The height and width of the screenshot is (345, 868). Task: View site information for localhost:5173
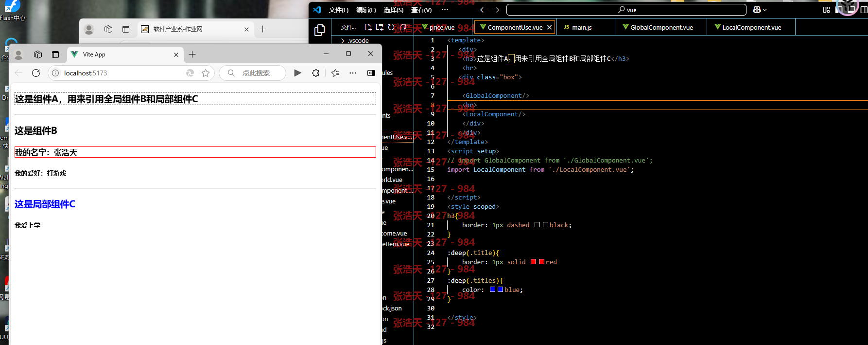tap(55, 73)
